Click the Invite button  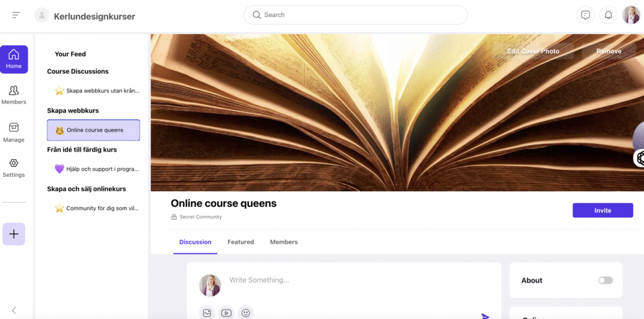pyautogui.click(x=602, y=211)
